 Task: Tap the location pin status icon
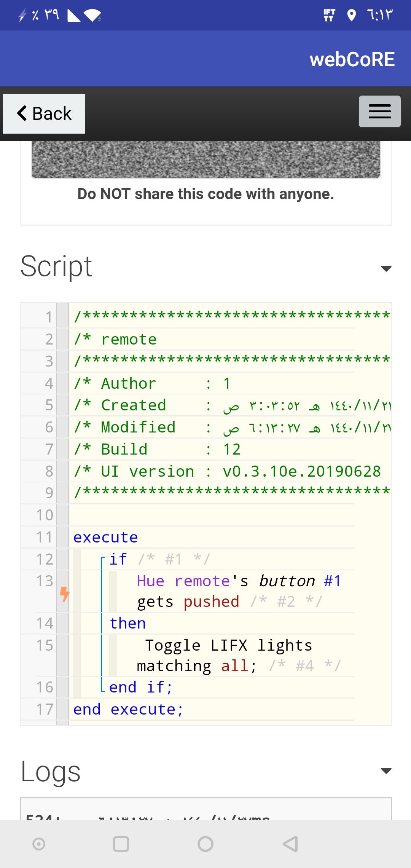point(352,15)
